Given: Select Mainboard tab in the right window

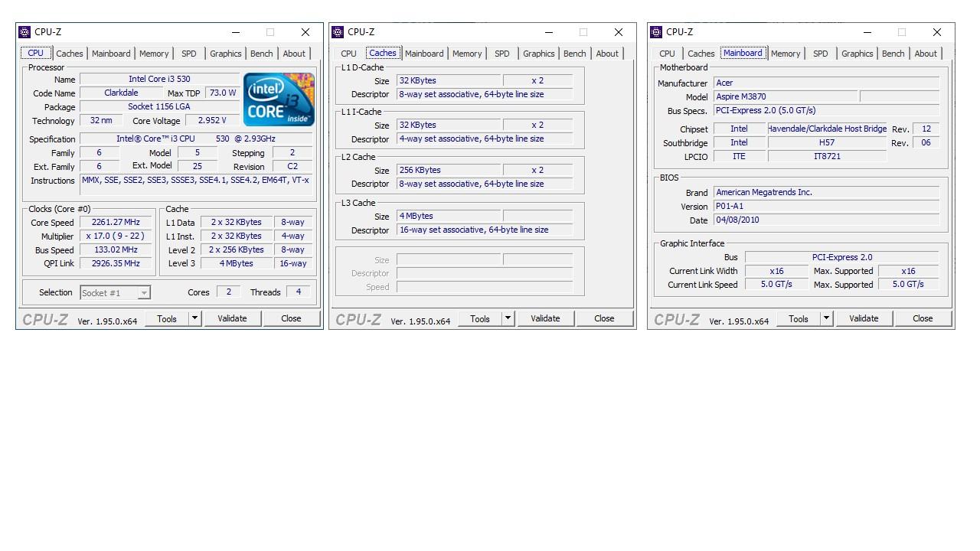Looking at the screenshot, I should (x=743, y=53).
